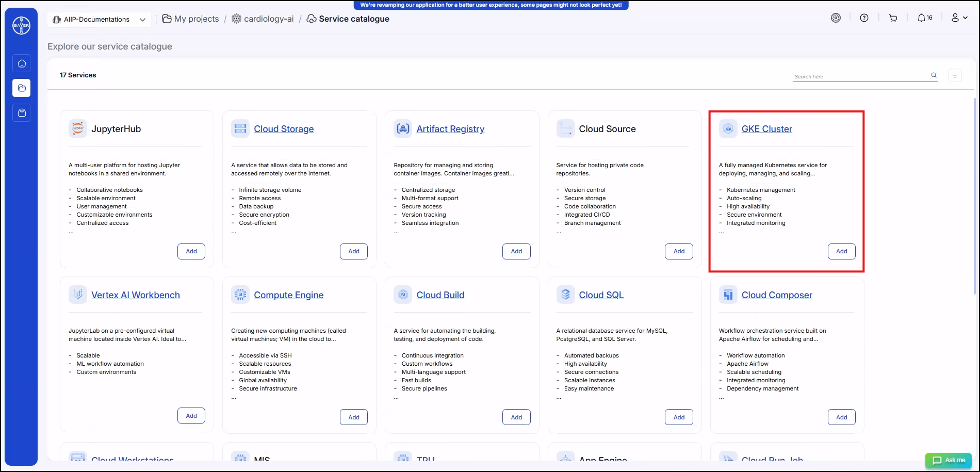Screen dimensions: 980x472
Task: Open the Cloud SQL link
Action: (601, 295)
